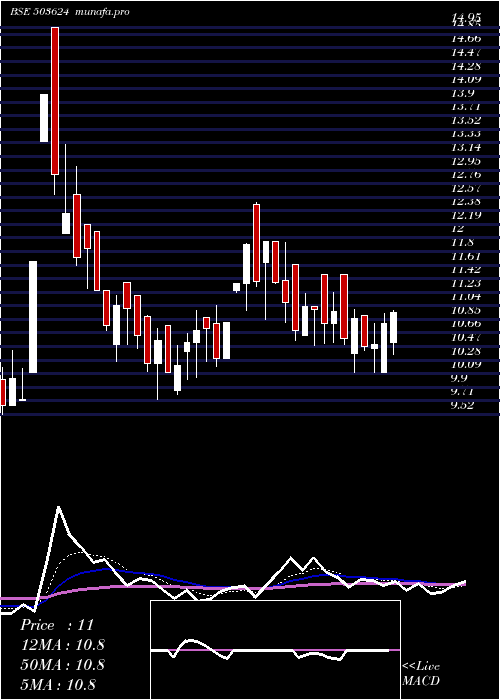Image resolution: width=500 pixels, height=700 pixels.
Task: Click the Price : 11 readout
Action: 57,625
